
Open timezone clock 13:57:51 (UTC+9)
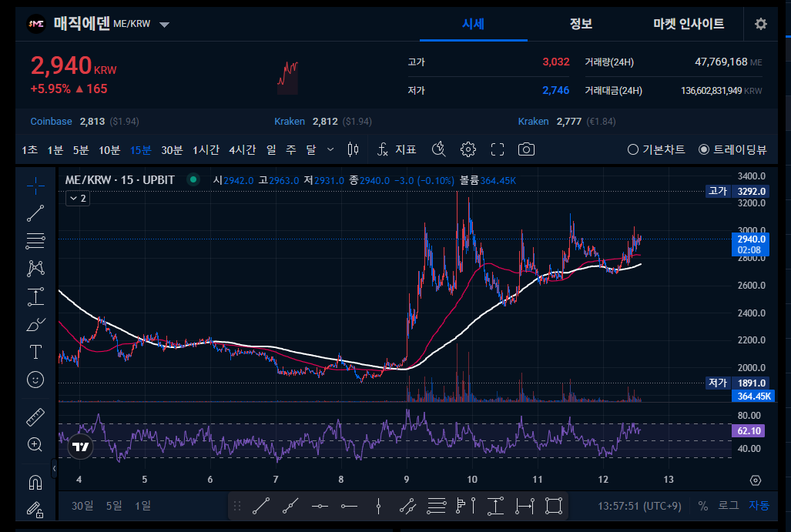639,506
